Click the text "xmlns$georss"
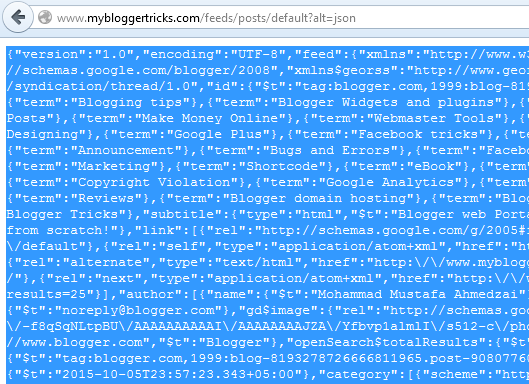 point(342,70)
